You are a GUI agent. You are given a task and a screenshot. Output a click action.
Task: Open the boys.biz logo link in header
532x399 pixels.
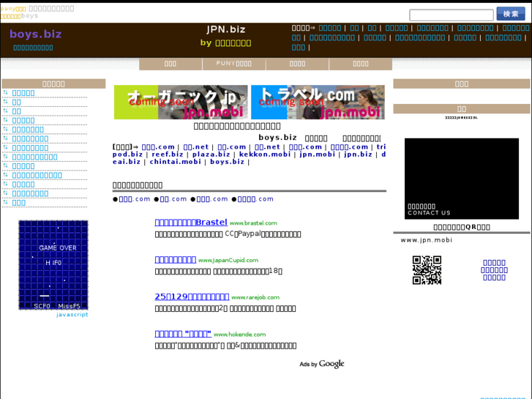point(36,34)
